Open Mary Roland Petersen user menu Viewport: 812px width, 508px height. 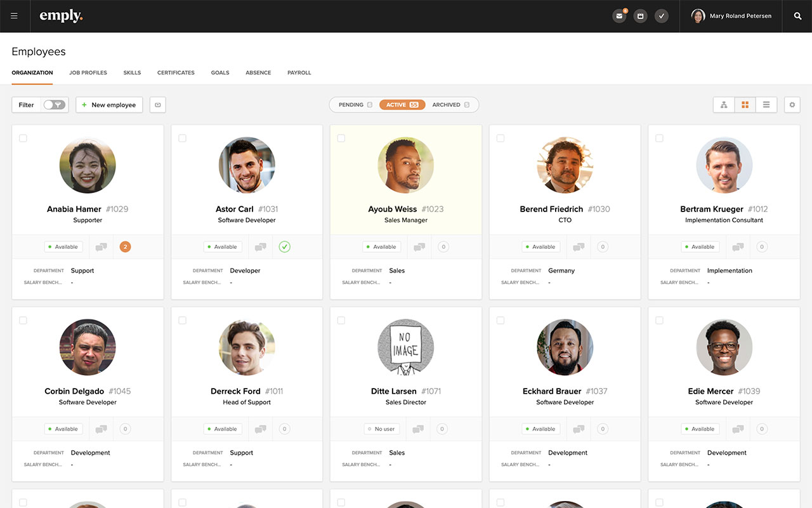731,16
